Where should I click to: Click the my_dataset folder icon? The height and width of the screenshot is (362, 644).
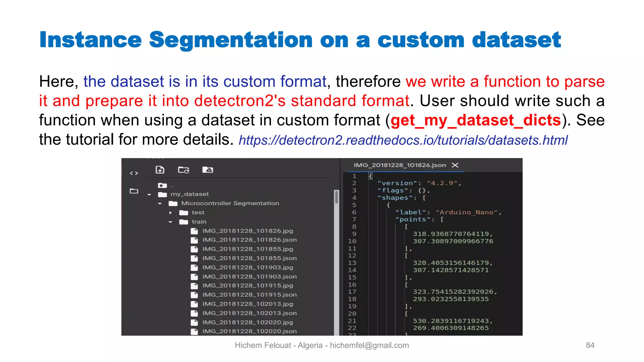pos(162,195)
